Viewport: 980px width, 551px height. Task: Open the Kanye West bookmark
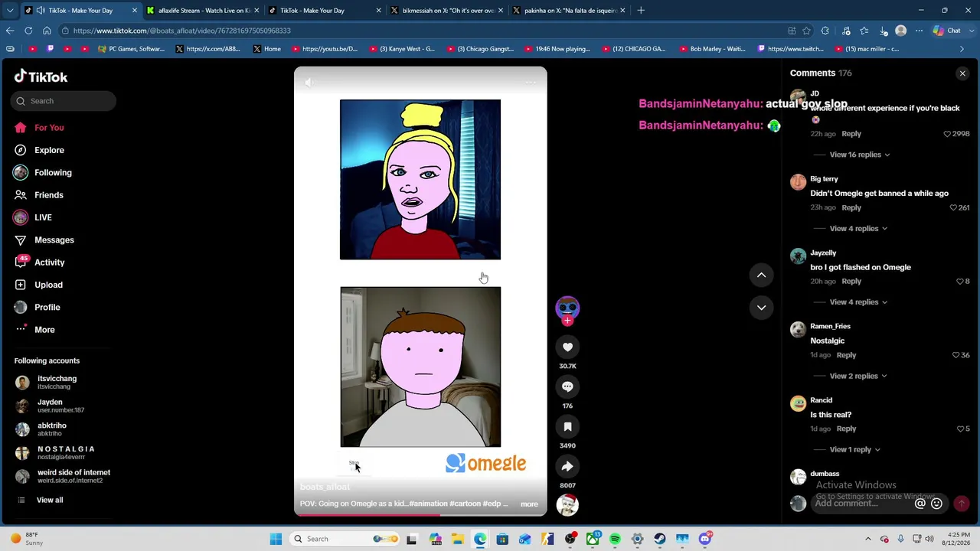[402, 49]
